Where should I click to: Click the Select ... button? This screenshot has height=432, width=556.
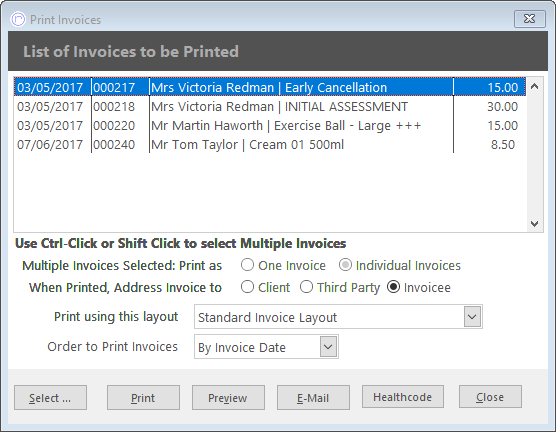click(50, 398)
